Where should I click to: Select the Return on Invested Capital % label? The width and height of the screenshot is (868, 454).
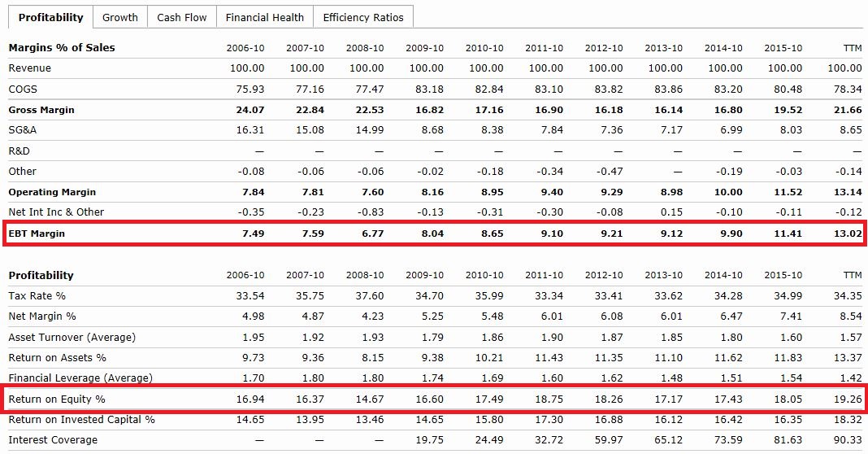(x=81, y=420)
